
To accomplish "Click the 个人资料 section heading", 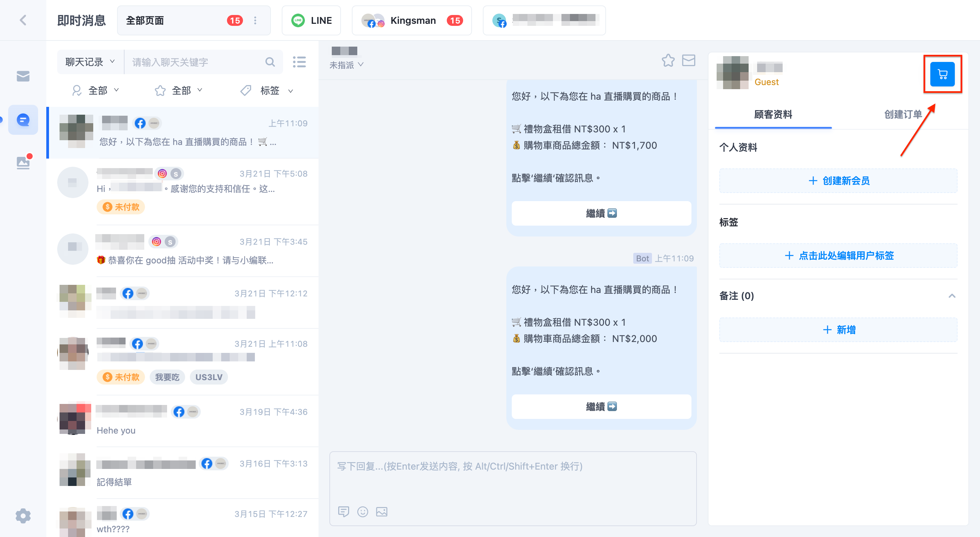I will click(738, 148).
